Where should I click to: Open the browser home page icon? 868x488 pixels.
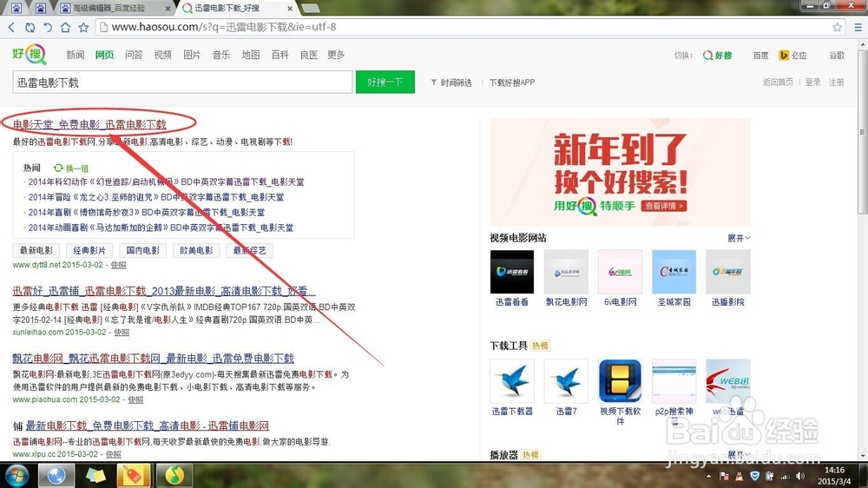[x=65, y=27]
